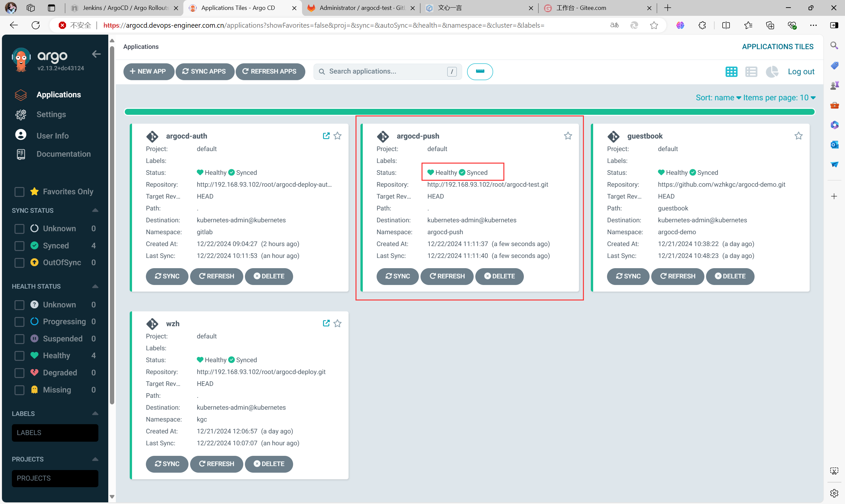
Task: Open the LABELS filter combo box
Action: pos(55,433)
